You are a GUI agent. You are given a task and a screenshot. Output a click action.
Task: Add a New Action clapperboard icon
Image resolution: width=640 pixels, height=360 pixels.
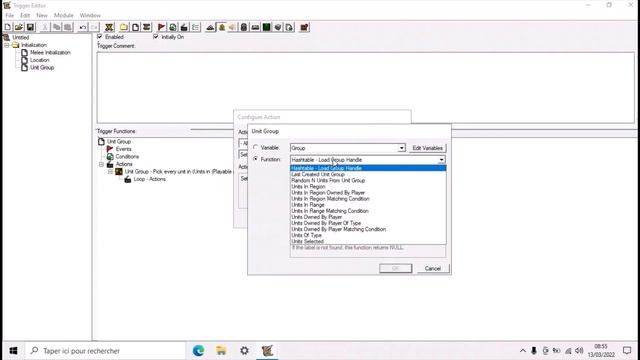(184, 27)
